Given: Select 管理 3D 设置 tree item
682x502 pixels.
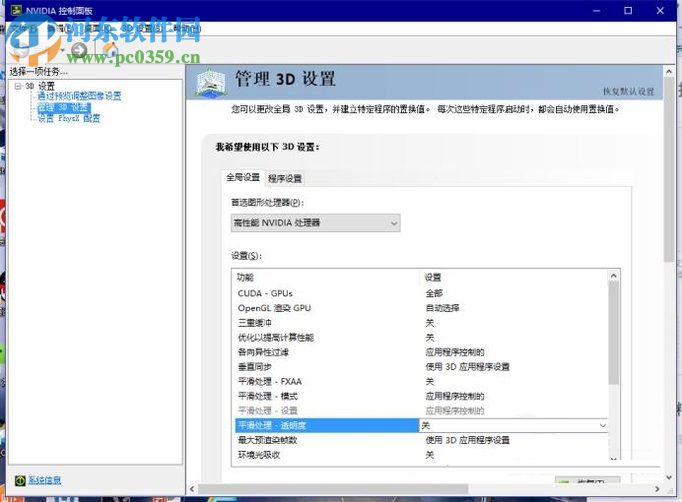Looking at the screenshot, I should click(x=64, y=107).
